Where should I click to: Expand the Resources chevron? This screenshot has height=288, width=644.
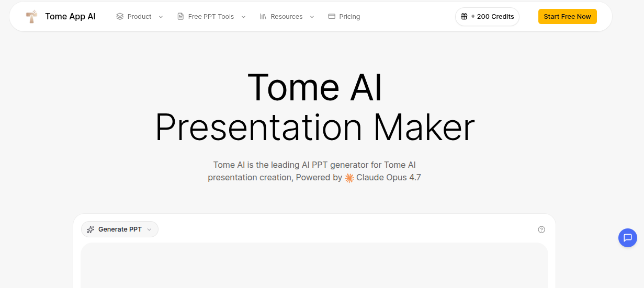pyautogui.click(x=312, y=17)
